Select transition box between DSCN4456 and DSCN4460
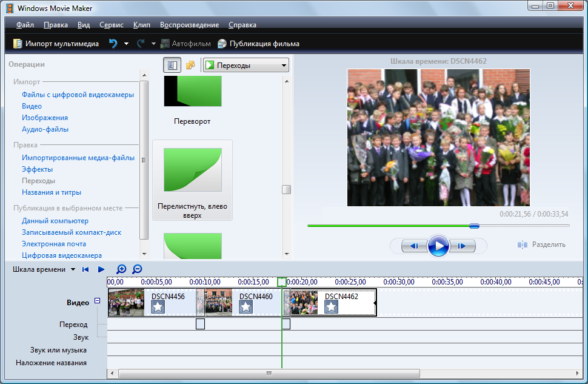 pyautogui.click(x=200, y=324)
